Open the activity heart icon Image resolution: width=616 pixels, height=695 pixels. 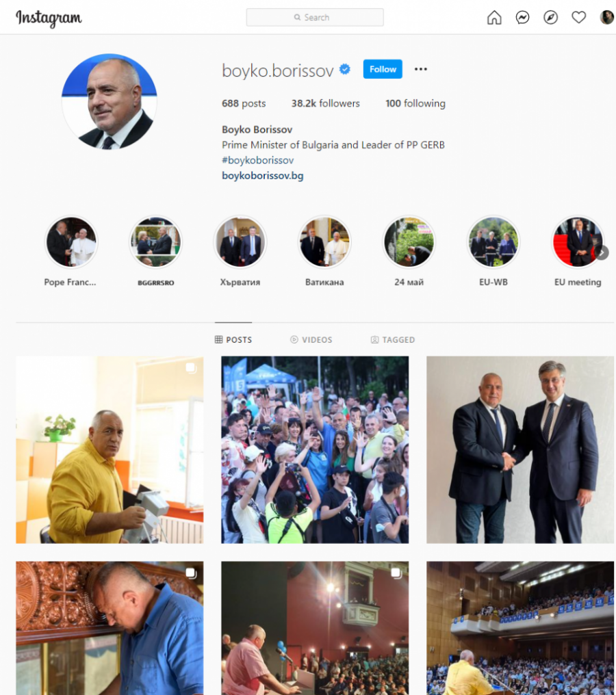(579, 18)
